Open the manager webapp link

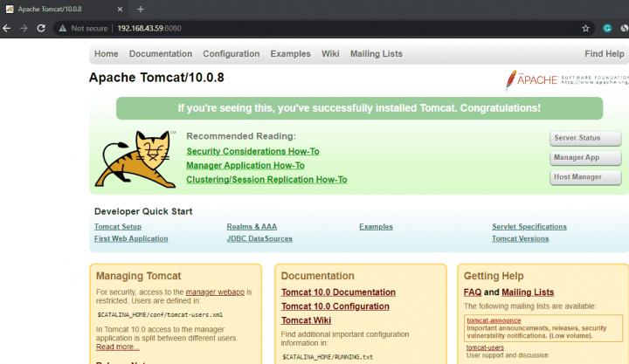pos(215,292)
